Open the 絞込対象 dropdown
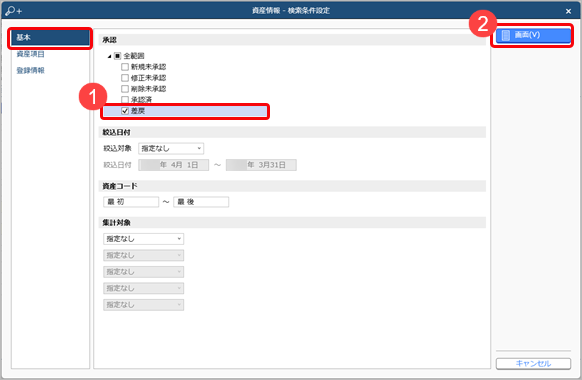The height and width of the screenshot is (380, 582). [x=171, y=148]
